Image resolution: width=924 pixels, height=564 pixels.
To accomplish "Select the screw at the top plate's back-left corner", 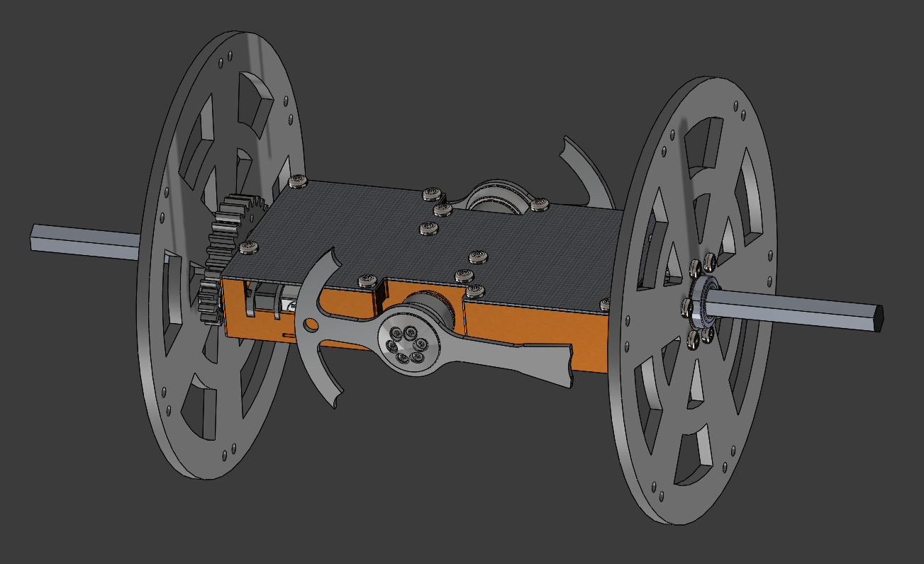I will (298, 182).
